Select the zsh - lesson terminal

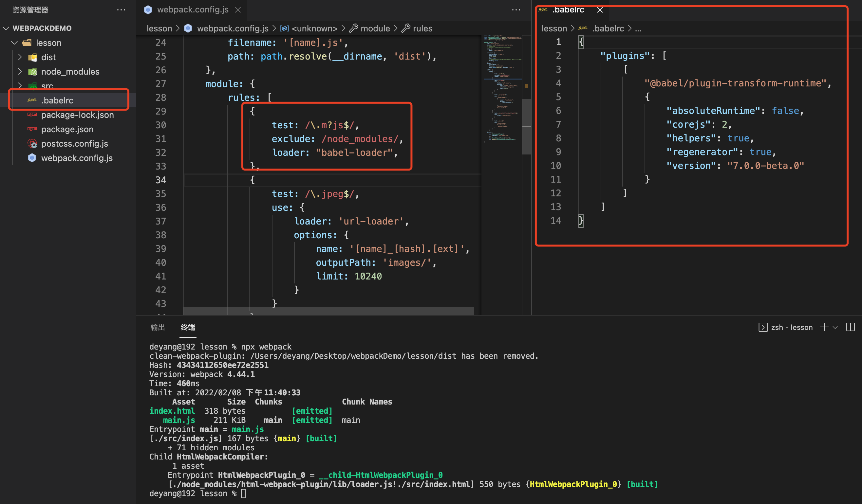tap(792, 327)
